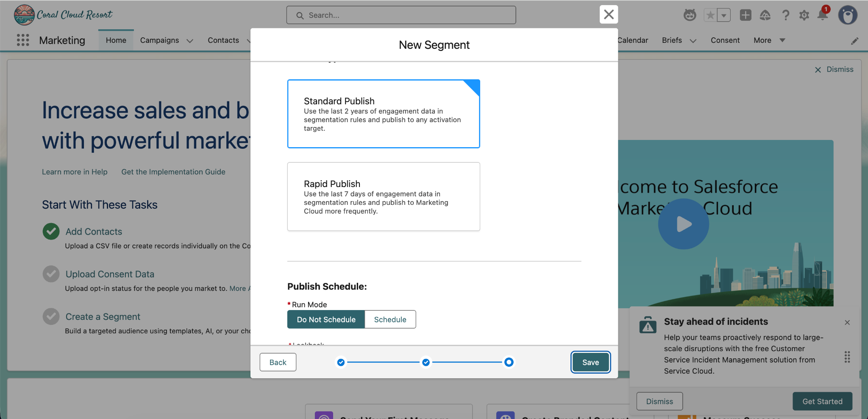
Task: Focus the global Search field
Action: (401, 15)
